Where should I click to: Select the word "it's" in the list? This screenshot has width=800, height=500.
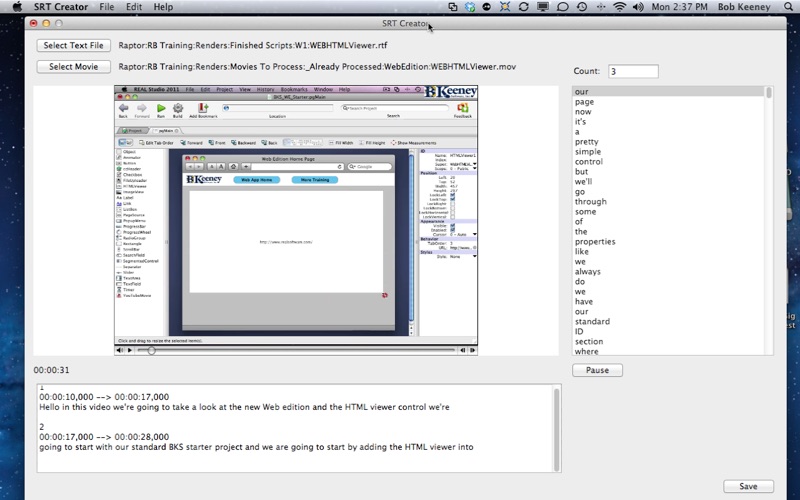click(581, 122)
